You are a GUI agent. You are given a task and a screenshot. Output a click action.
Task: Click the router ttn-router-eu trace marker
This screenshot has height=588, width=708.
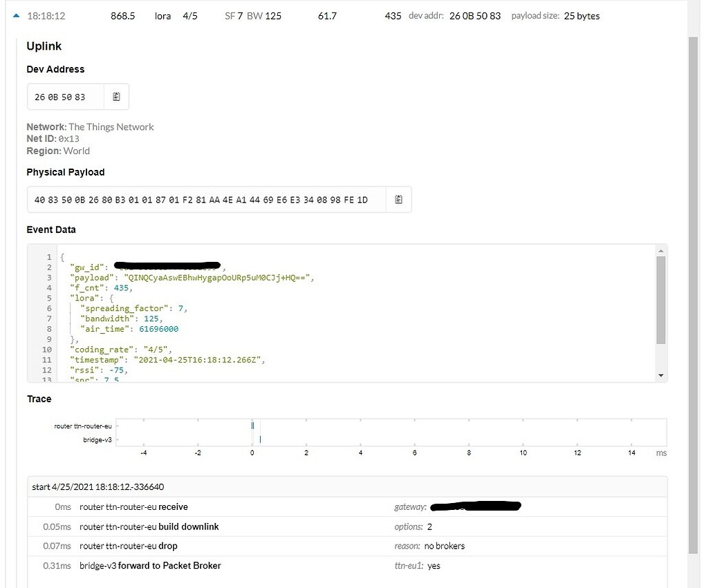(253, 426)
